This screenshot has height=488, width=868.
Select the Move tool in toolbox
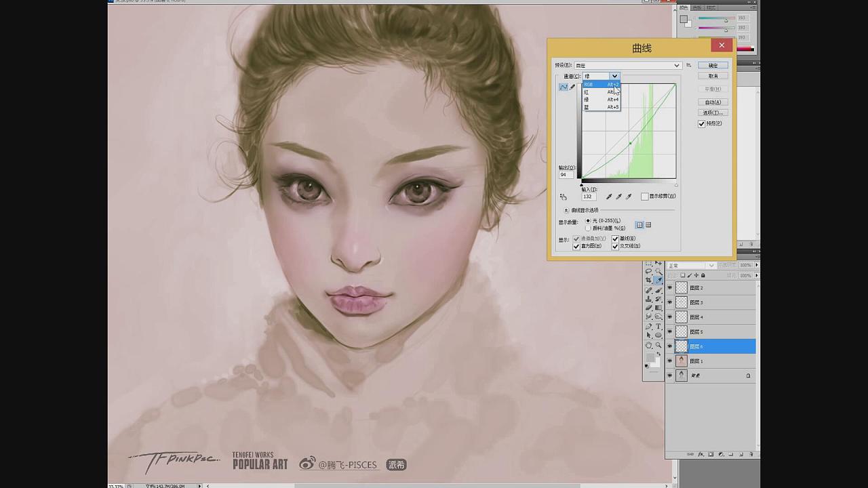click(658, 262)
